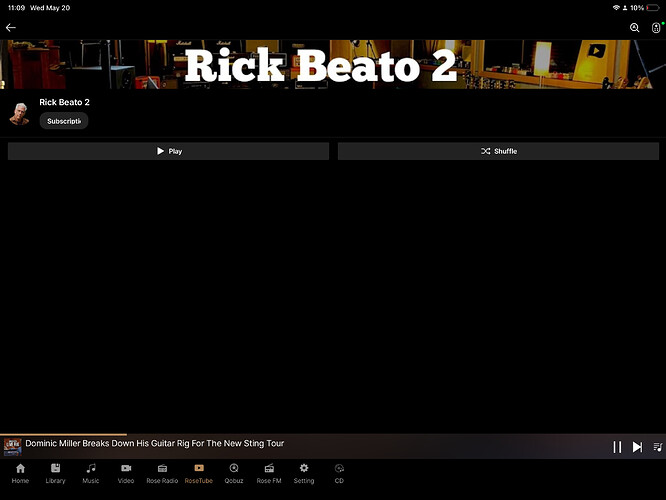
Task: Tap the battery indicator in status bar
Action: tap(653, 8)
